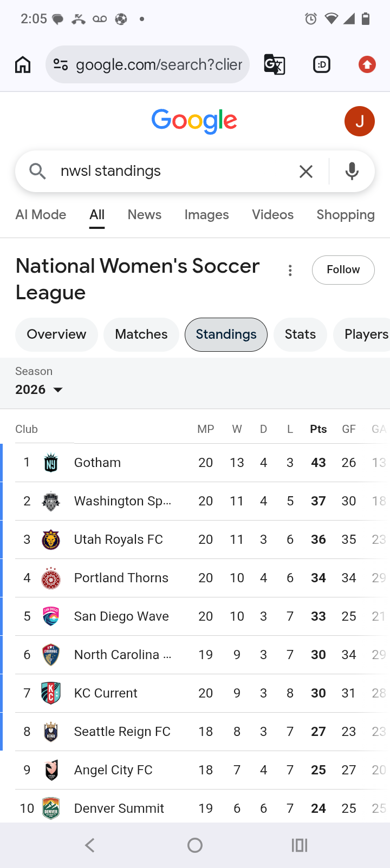The image size is (390, 868).
Task: Tap the red update arrow icon
Action: (x=367, y=64)
